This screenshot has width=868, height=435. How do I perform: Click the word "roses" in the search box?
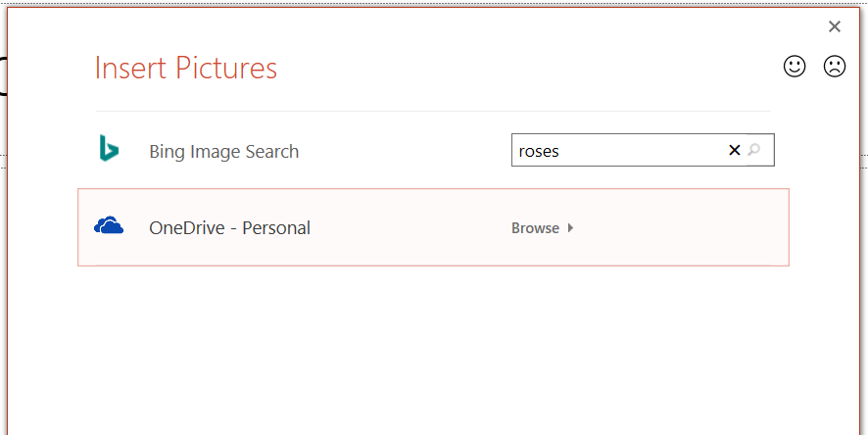(539, 152)
